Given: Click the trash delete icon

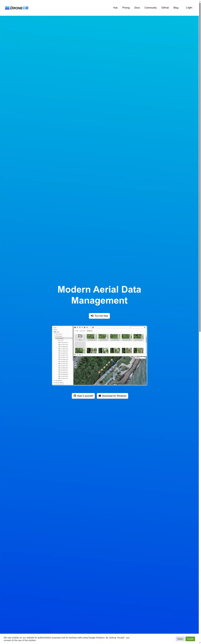Looking at the screenshot, I should (93, 327).
